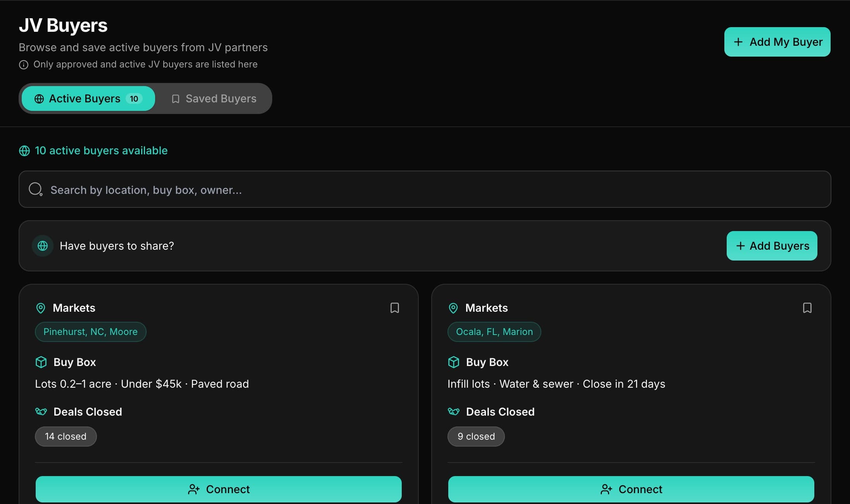850x504 pixels.
Task: Click the Markets pin icon on Ocala card
Action: [x=453, y=308]
